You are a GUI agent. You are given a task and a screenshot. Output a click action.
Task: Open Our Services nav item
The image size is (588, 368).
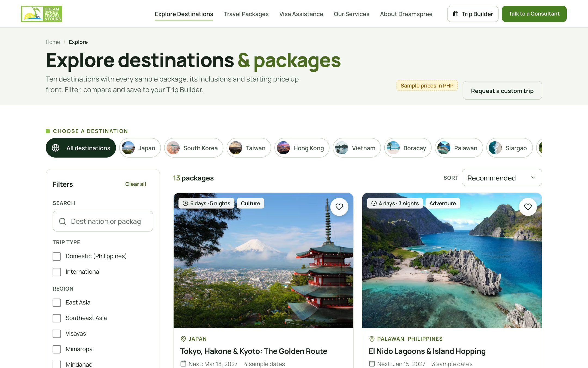[x=351, y=14]
